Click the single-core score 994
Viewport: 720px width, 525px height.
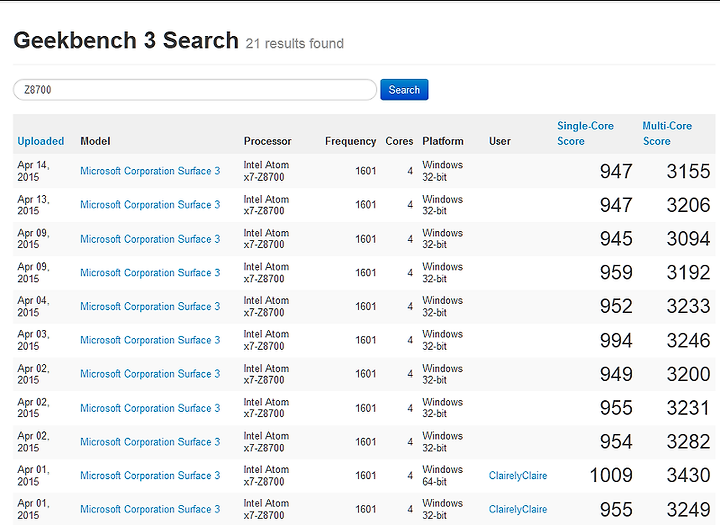tap(616, 340)
